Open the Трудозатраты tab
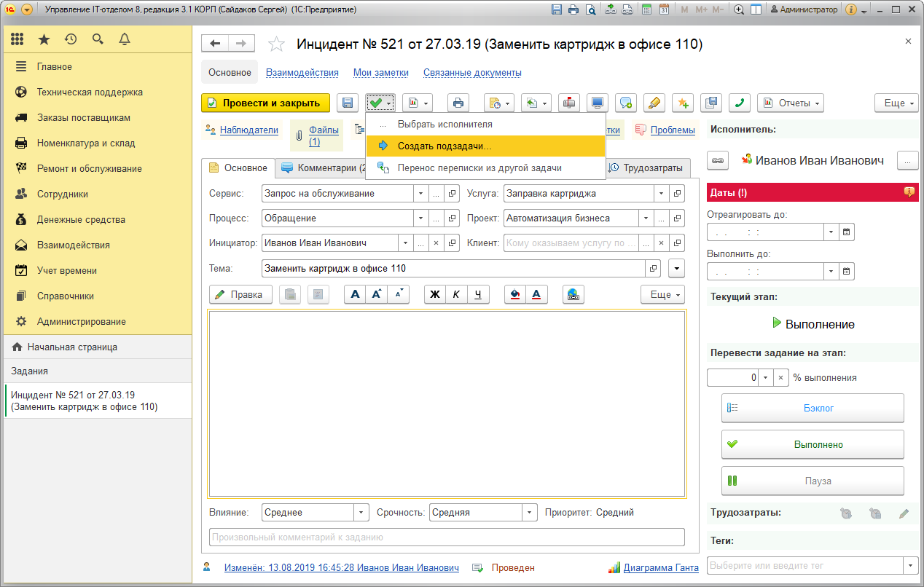The width and height of the screenshot is (924, 587). pos(649,168)
